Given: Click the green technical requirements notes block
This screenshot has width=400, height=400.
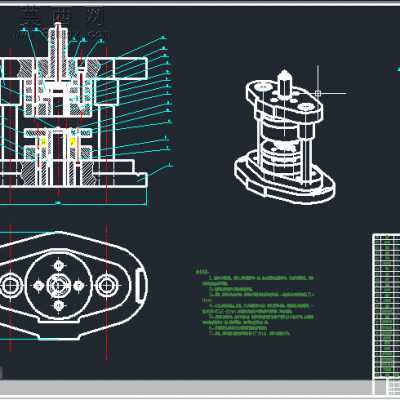Looking at the screenshot, I should pyautogui.click(x=255, y=302).
